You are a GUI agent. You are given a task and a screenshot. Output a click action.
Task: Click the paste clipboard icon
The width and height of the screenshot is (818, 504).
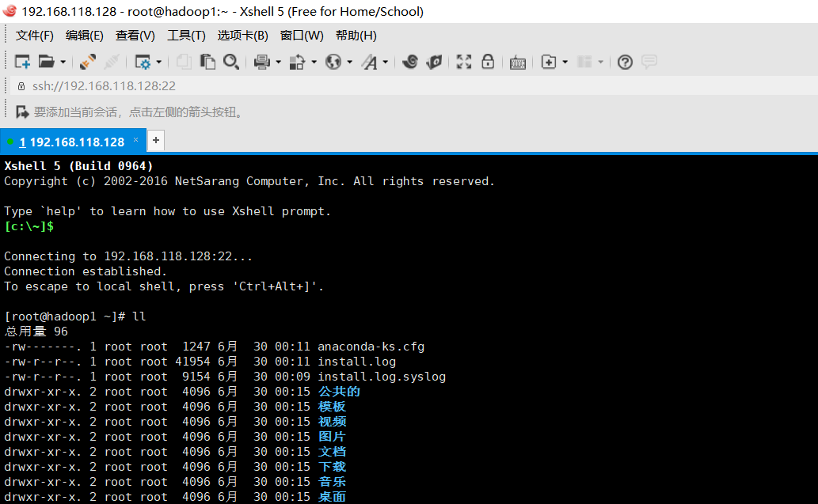point(207,62)
